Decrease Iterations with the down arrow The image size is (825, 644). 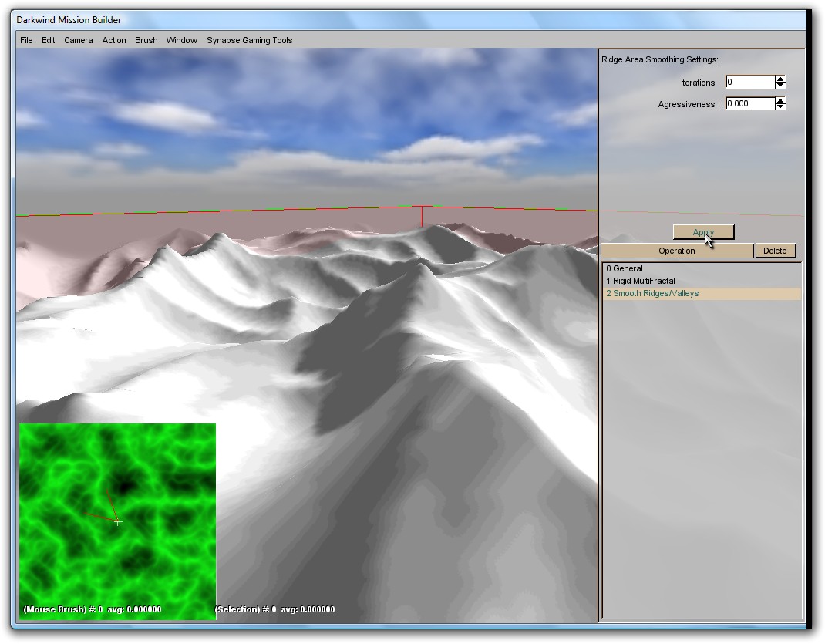780,86
